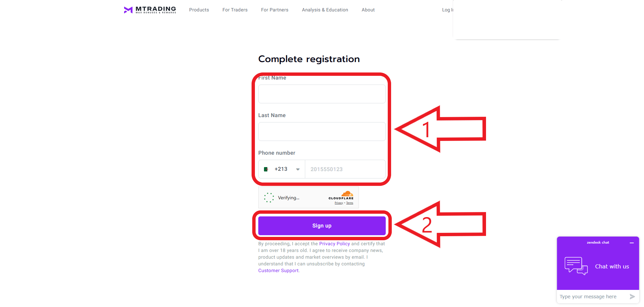Click the First Name input field

point(322,94)
